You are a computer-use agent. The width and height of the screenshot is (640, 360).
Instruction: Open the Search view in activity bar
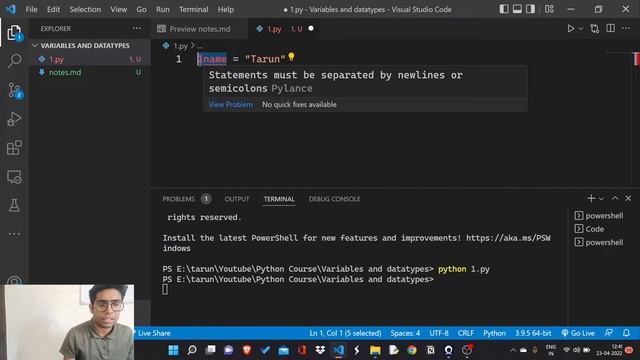click(14, 61)
